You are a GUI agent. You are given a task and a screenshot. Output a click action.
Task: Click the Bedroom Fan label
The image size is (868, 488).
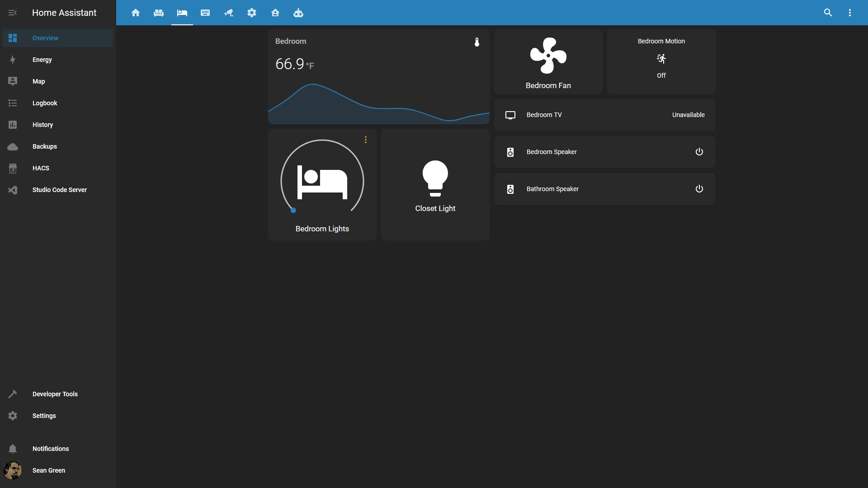point(548,85)
